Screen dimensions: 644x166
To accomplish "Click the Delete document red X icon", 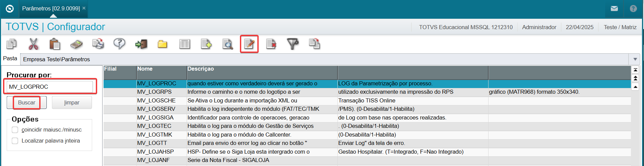I will [x=271, y=44].
